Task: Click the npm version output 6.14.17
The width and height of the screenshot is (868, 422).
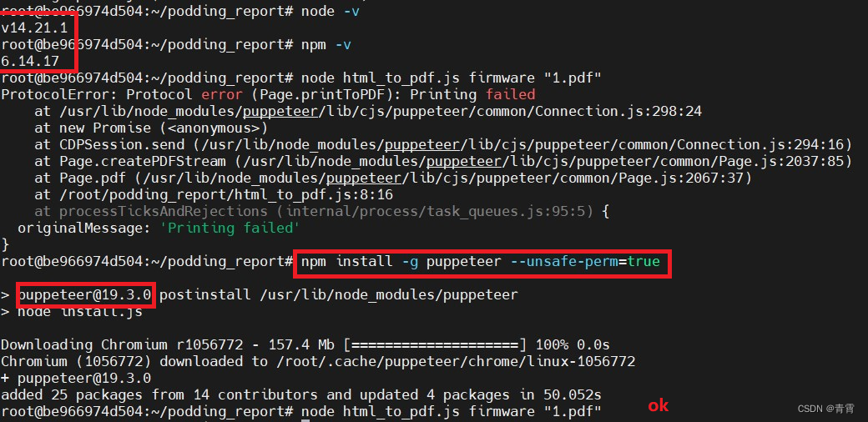Action: click(30, 62)
